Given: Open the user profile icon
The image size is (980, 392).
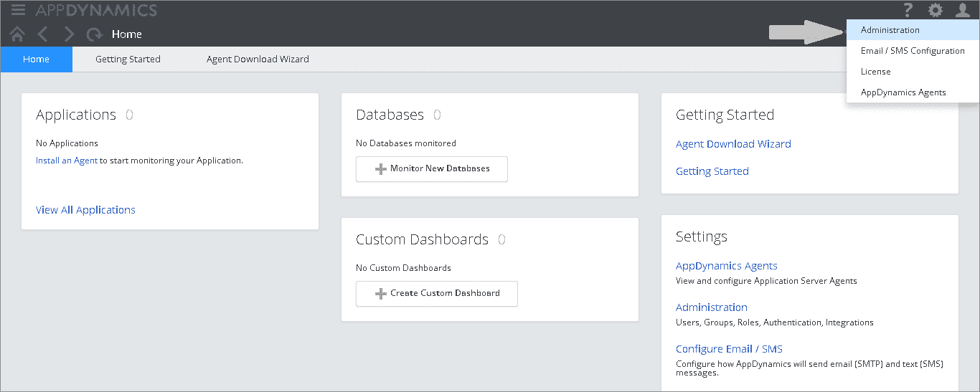Looking at the screenshot, I should [963, 10].
